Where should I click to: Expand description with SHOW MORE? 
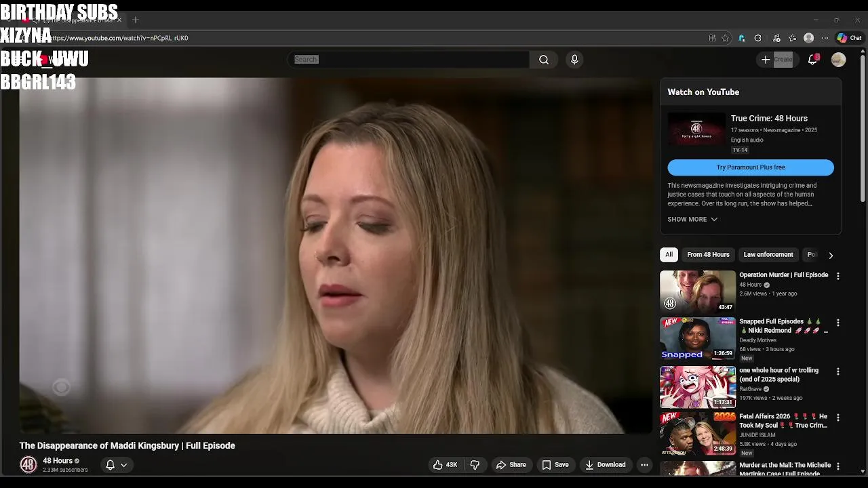[692, 220]
